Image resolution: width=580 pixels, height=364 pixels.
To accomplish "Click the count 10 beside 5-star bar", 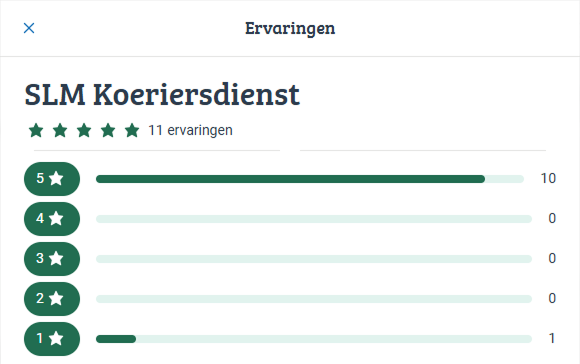I will tap(548, 179).
